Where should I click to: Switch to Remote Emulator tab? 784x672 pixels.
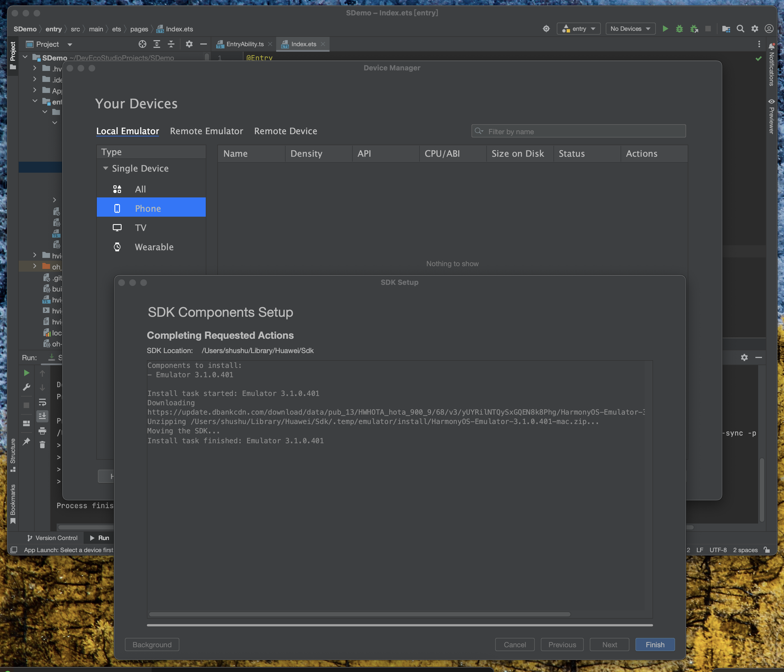pyautogui.click(x=207, y=130)
